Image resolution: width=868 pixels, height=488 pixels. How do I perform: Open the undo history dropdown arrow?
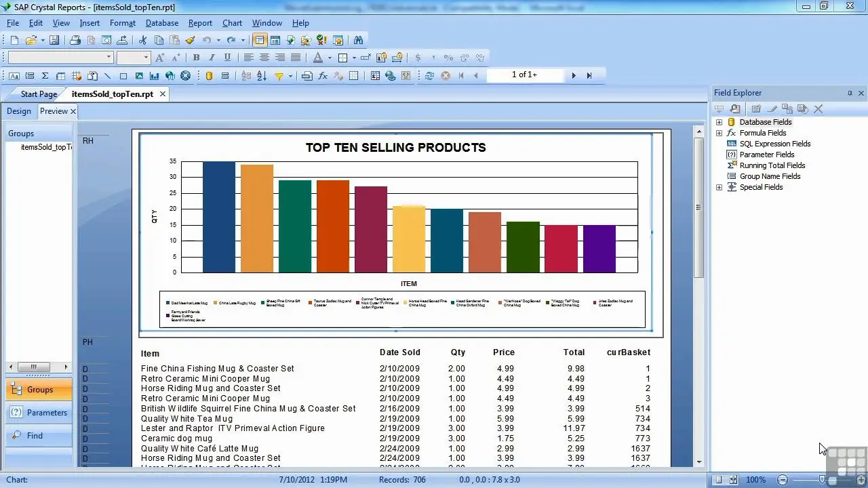[x=218, y=41]
